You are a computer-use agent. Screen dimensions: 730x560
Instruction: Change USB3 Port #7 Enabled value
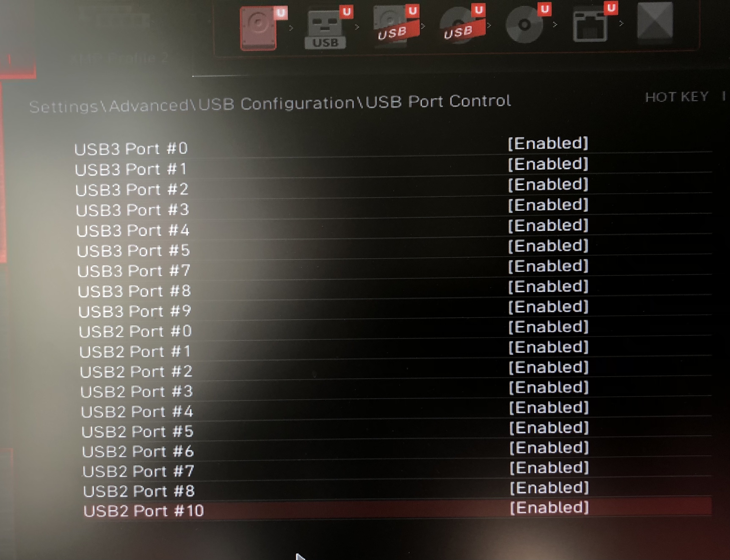[x=548, y=266]
